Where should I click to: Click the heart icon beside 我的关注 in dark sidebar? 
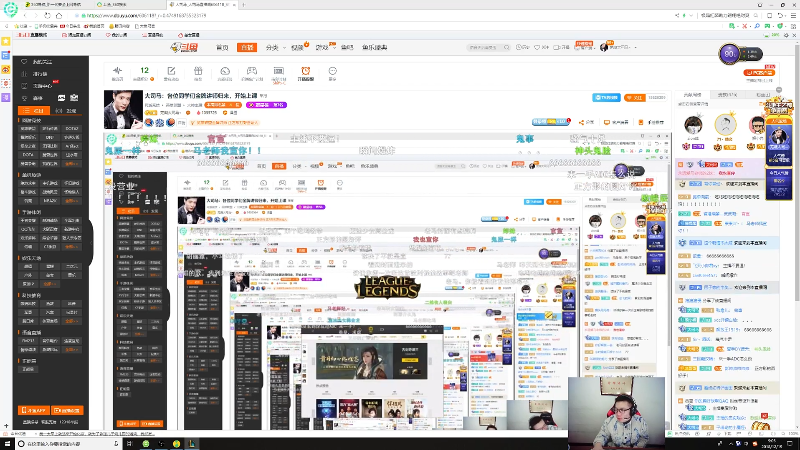point(24,62)
